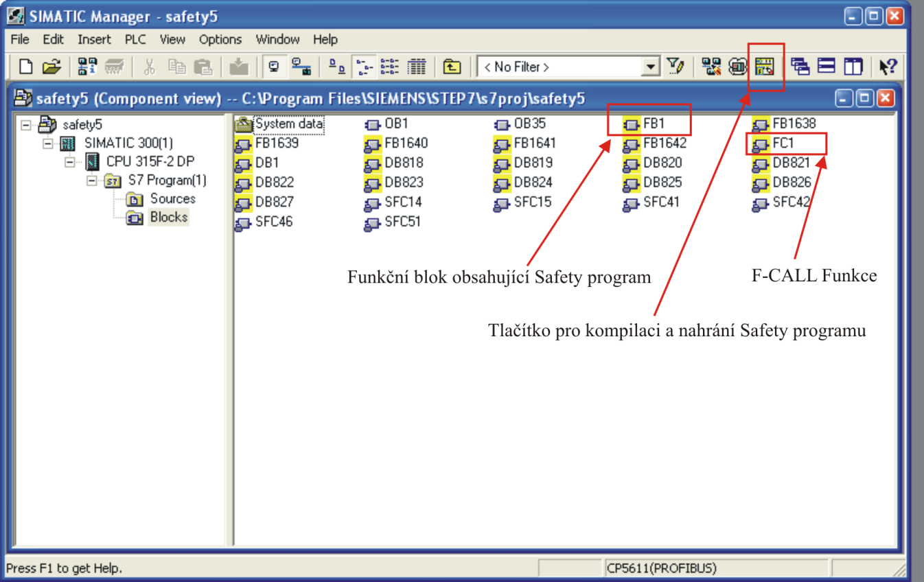
Task: Click the Edit Safety Program icon
Action: pos(764,67)
